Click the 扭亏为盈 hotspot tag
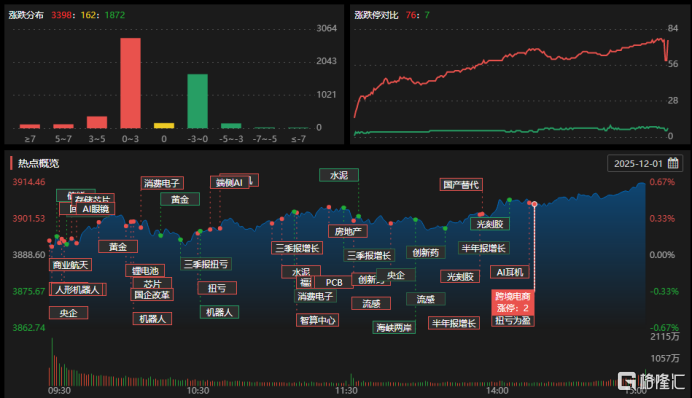Image resolution: width=692 pixels, height=398 pixels. [x=513, y=320]
